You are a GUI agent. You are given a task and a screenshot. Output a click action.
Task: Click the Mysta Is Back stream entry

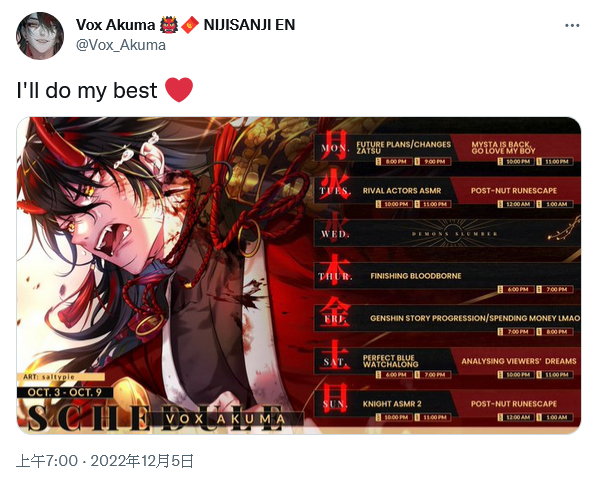[x=503, y=147]
